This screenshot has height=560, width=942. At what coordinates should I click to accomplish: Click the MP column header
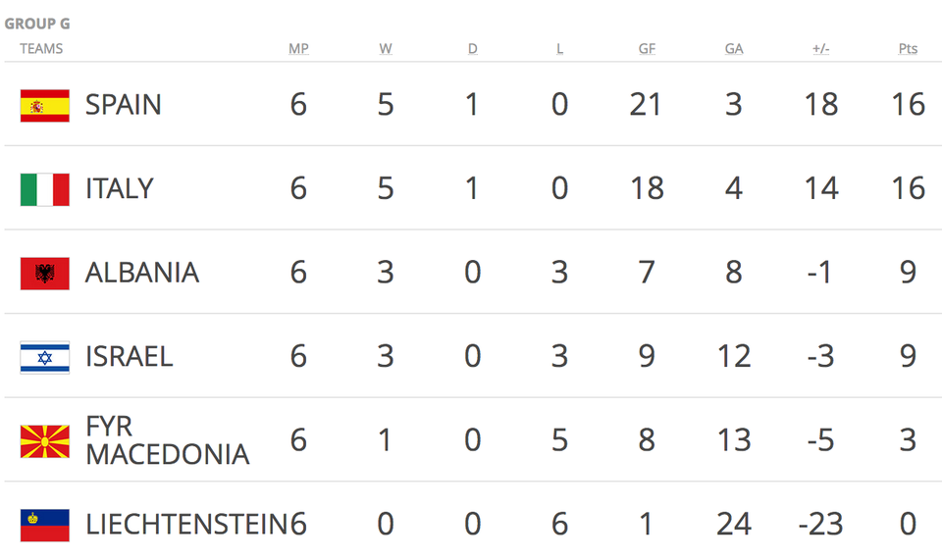298,49
